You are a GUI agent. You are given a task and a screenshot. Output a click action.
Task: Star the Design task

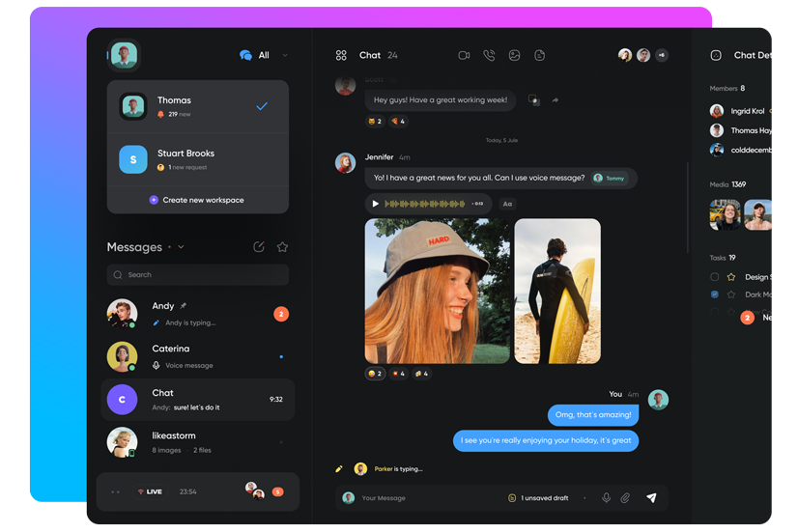point(731,277)
